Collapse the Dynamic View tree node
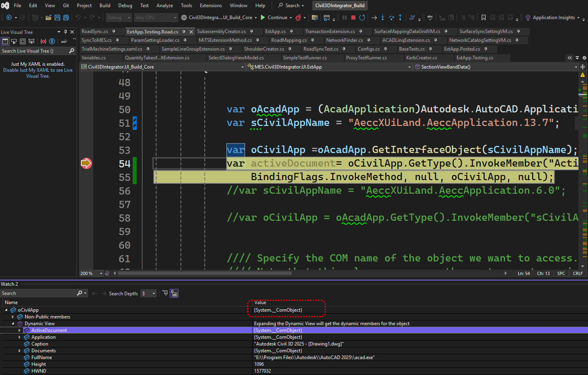588x375 pixels. tap(13, 324)
